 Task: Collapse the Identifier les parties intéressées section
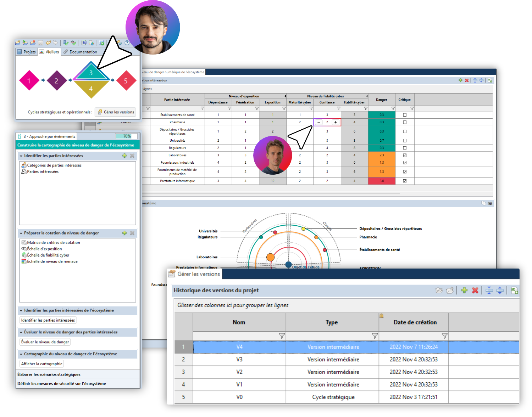tap(21, 156)
